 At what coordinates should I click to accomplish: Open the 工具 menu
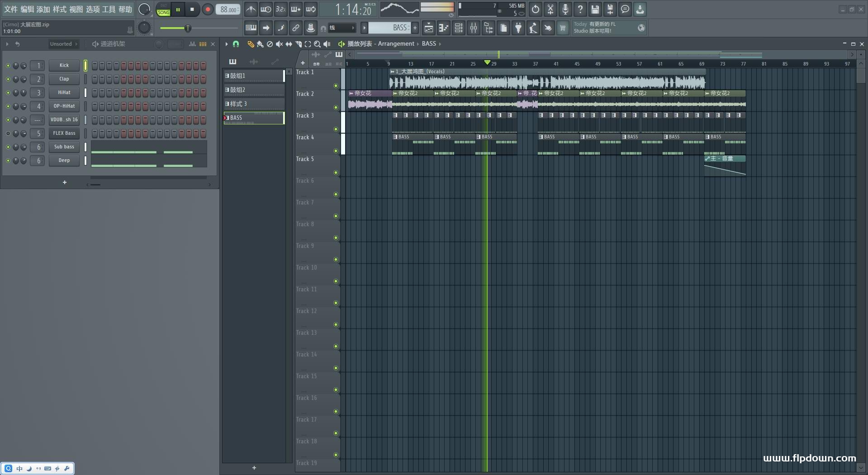[x=109, y=9]
